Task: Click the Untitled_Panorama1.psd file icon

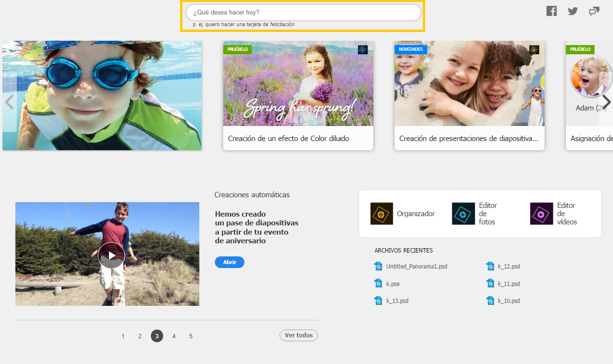Action: pos(379,266)
